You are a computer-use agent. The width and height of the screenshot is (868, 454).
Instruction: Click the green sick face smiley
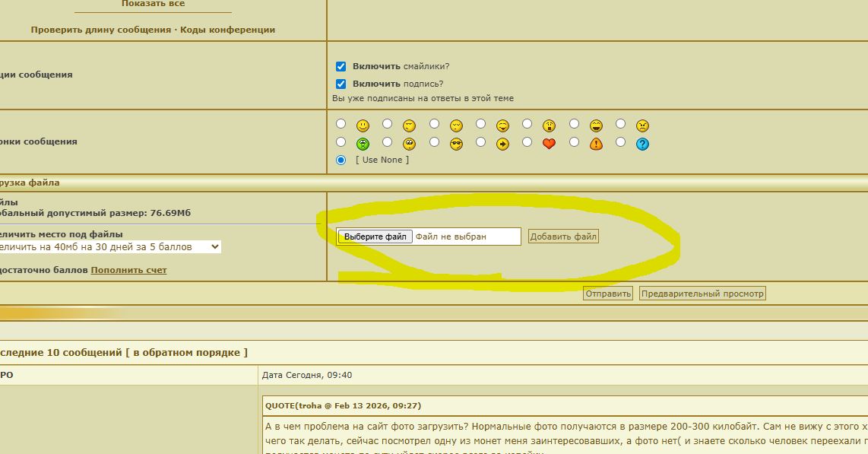[363, 144]
